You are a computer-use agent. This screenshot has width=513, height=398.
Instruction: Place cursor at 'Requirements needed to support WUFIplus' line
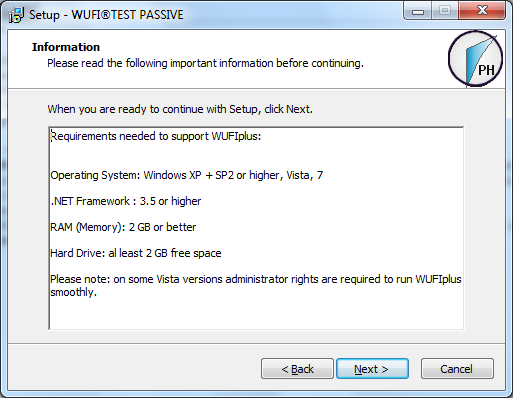pos(156,136)
